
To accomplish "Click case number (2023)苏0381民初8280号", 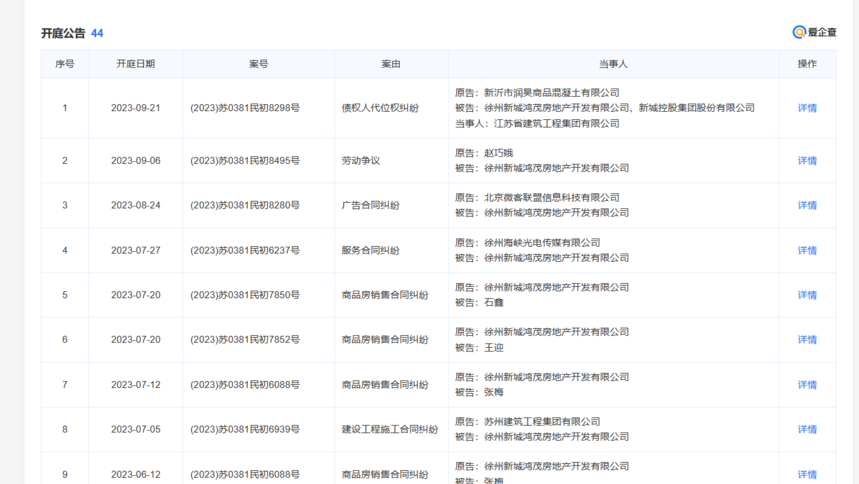I will [245, 205].
